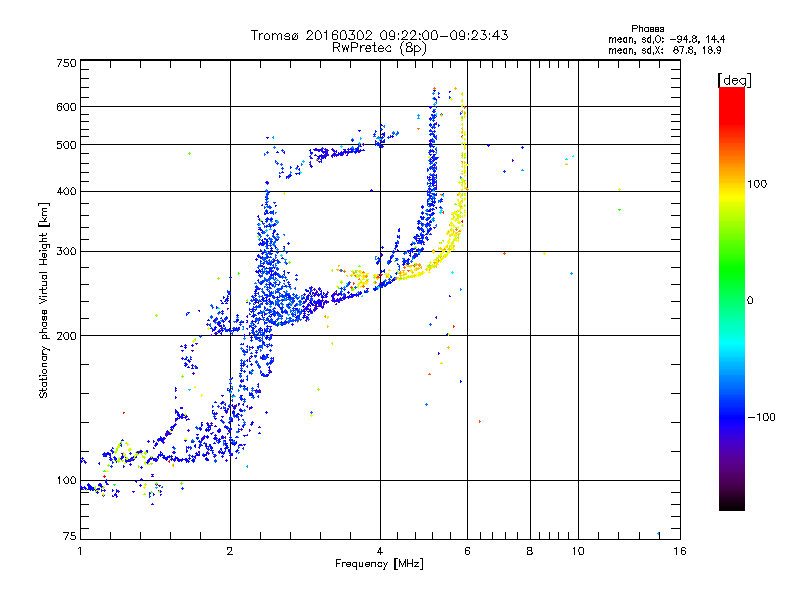The width and height of the screenshot is (800, 600).
Task: Click the "mean, sd,O: -94.8, 14.4" line
Action: pos(666,39)
